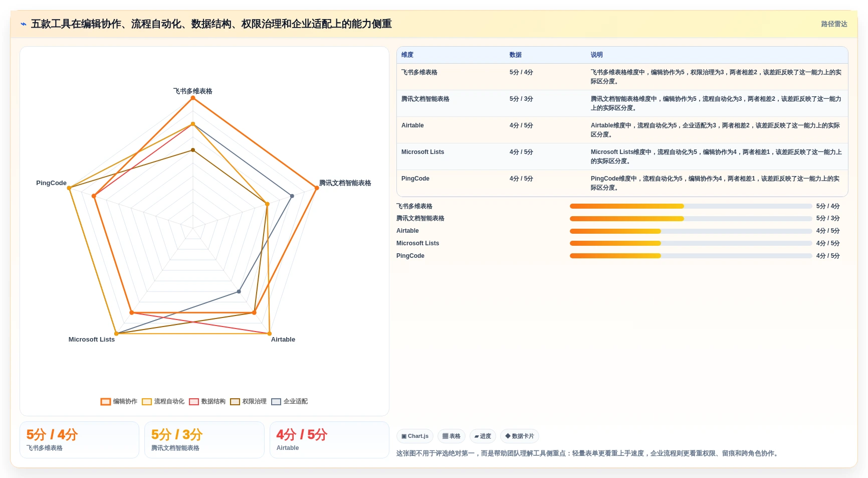
Task: Click the PingCode progress bar
Action: (x=691, y=256)
